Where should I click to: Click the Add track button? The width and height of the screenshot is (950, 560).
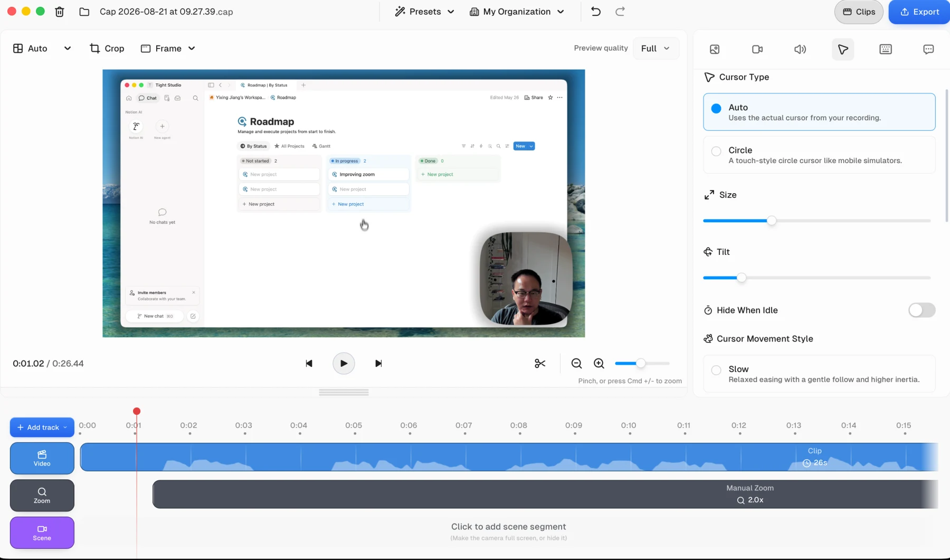(x=42, y=427)
